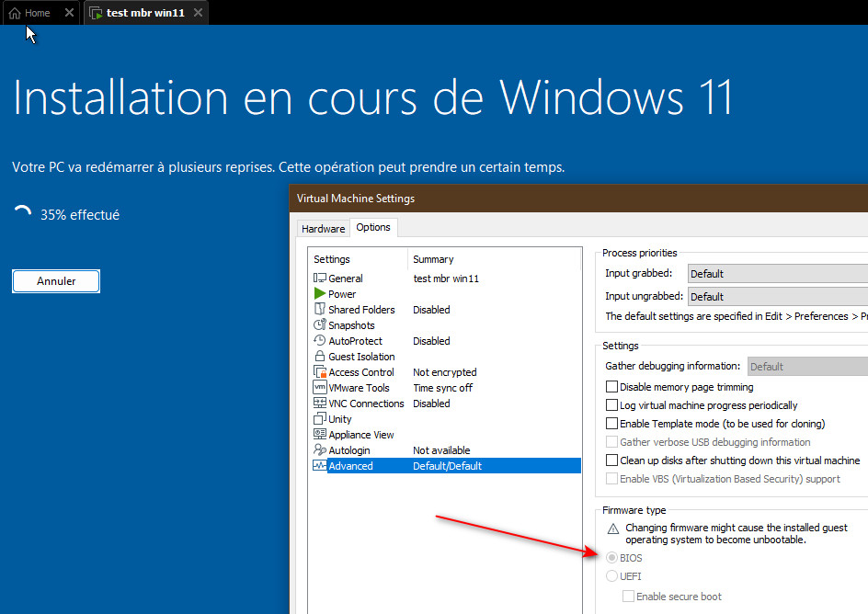Select Shared Folders row
868x614 pixels.
coord(447,309)
